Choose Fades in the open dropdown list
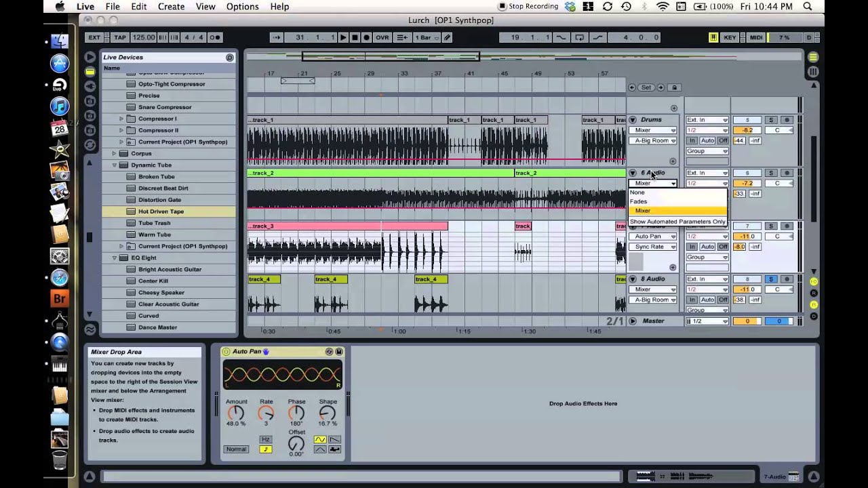This screenshot has width=868, height=488. 677,201
